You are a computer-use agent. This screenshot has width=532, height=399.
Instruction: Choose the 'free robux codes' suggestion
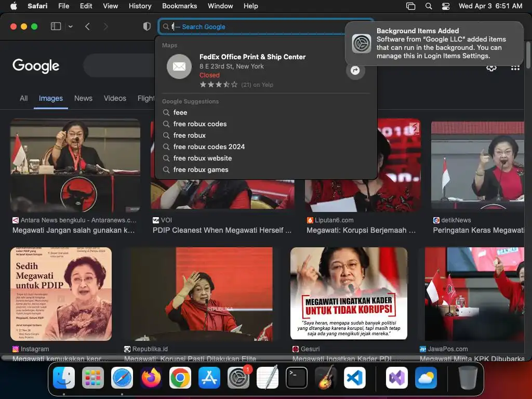click(265, 124)
